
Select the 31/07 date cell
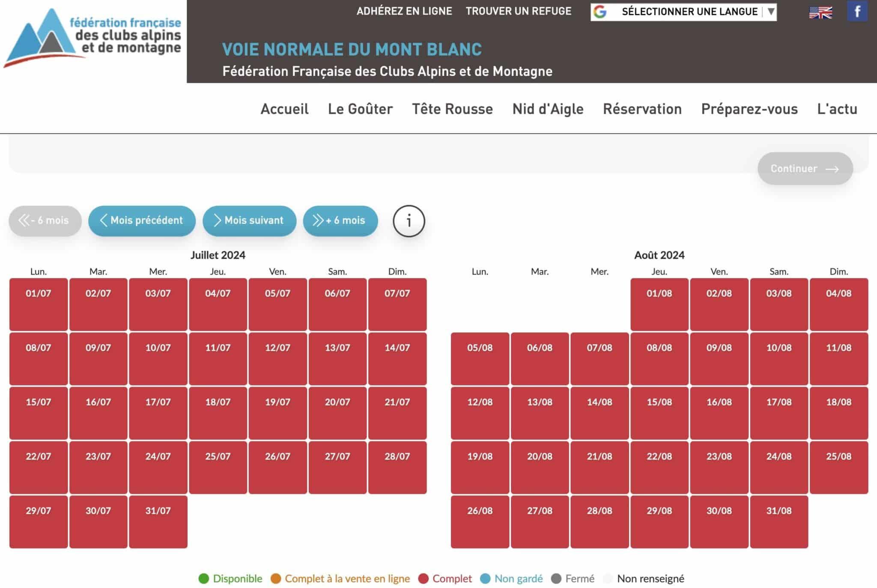[158, 522]
